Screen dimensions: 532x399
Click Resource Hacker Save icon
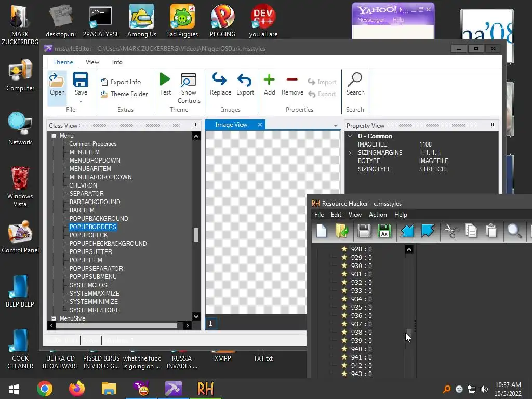click(364, 231)
